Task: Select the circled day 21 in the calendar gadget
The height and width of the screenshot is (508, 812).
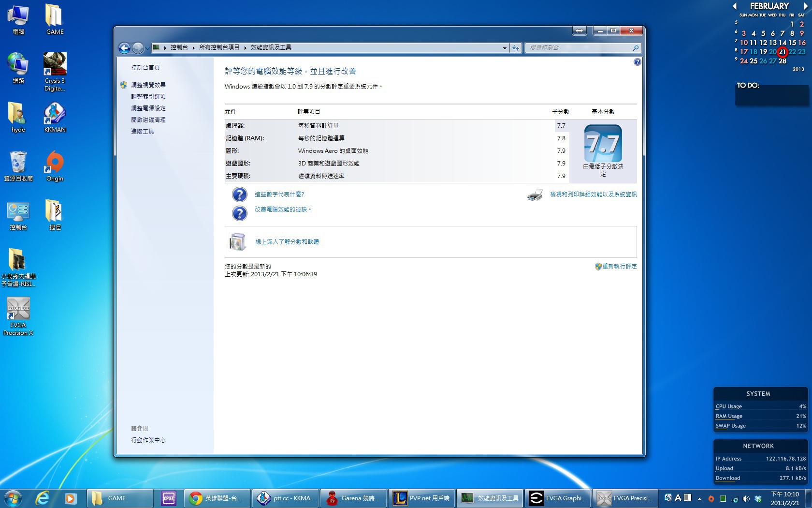Action: click(783, 52)
